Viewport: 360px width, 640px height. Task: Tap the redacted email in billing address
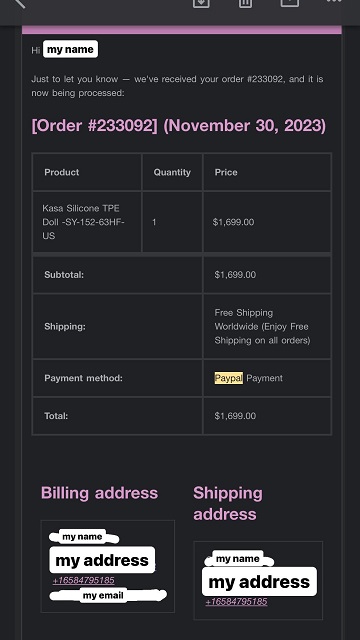tap(108, 595)
